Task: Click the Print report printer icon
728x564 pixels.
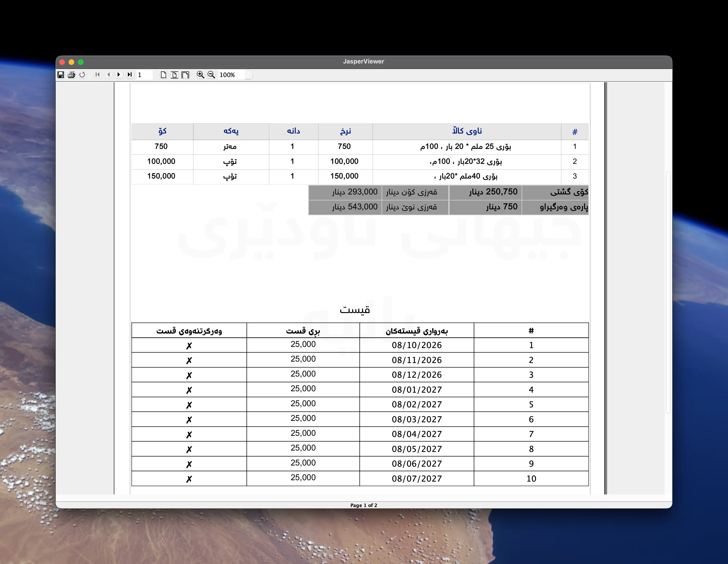Action: (71, 75)
